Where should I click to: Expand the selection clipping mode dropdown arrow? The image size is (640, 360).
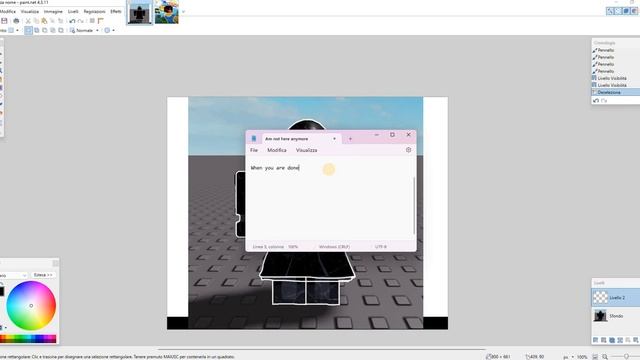(x=113, y=30)
